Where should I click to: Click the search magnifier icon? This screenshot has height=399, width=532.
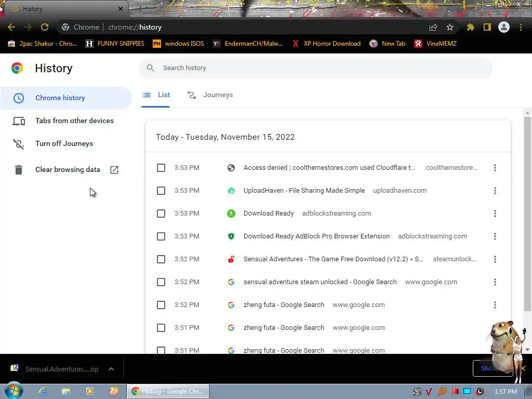tap(150, 68)
